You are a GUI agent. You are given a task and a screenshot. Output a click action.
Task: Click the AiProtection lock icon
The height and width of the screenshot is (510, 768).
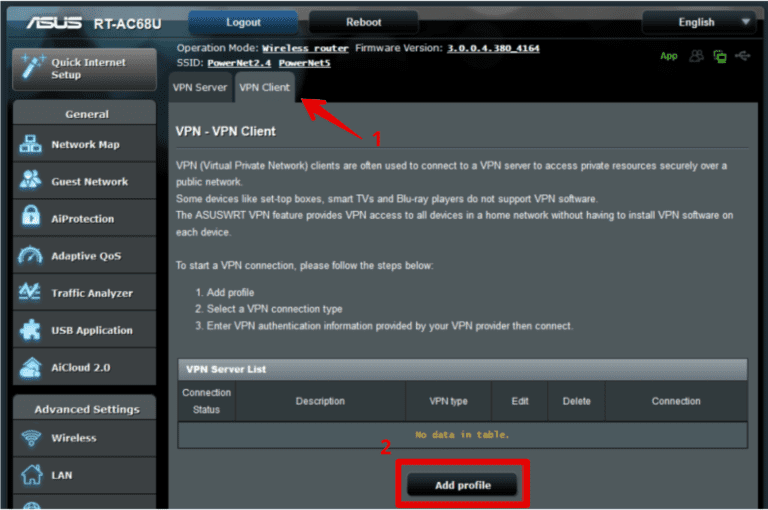[31, 217]
